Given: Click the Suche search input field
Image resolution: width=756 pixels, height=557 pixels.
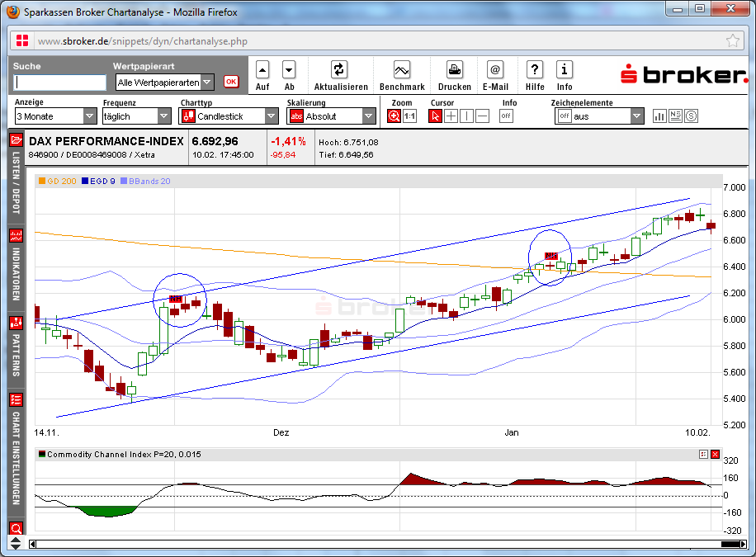Looking at the screenshot, I should (59, 83).
